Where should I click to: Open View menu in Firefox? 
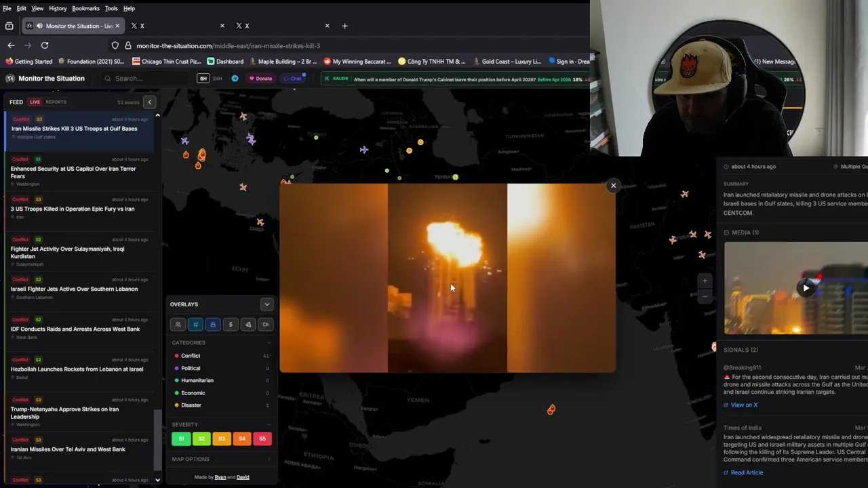point(37,8)
